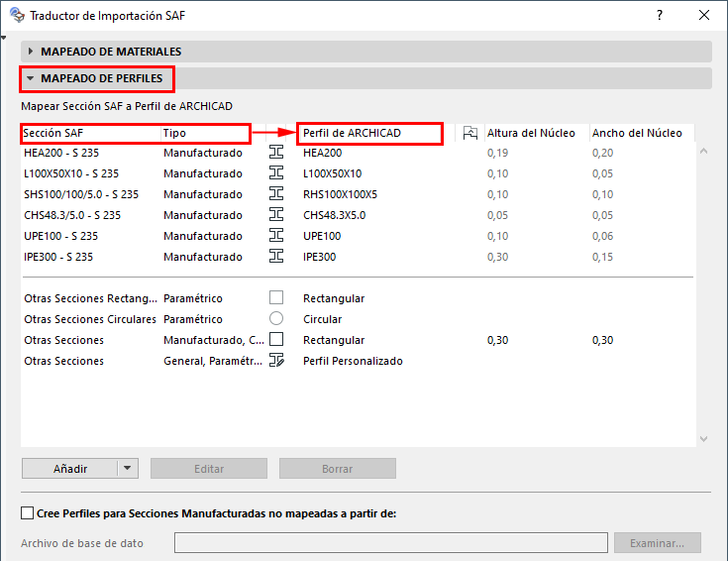
Task: Select the IPE300 - S 235 row
Action: pyautogui.click(x=359, y=257)
